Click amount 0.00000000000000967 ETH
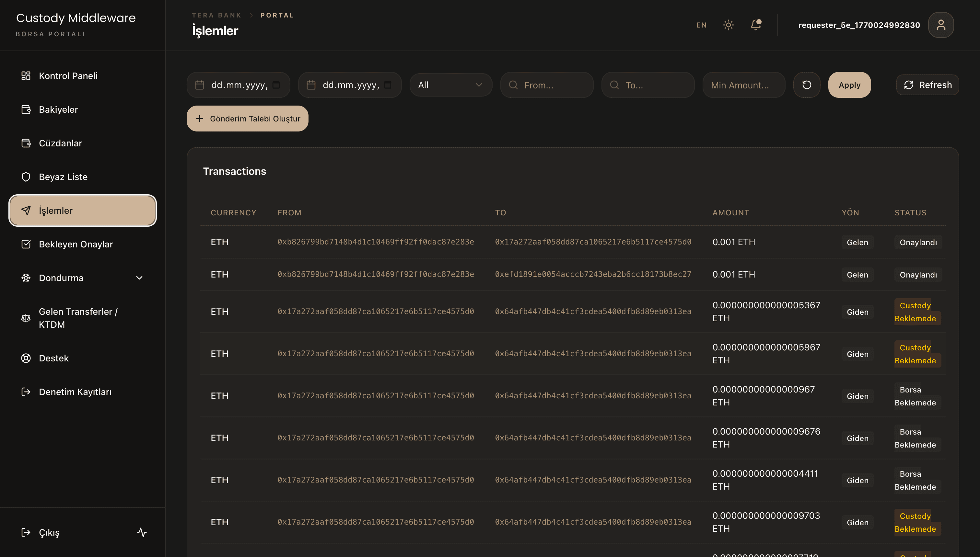 [763, 396]
